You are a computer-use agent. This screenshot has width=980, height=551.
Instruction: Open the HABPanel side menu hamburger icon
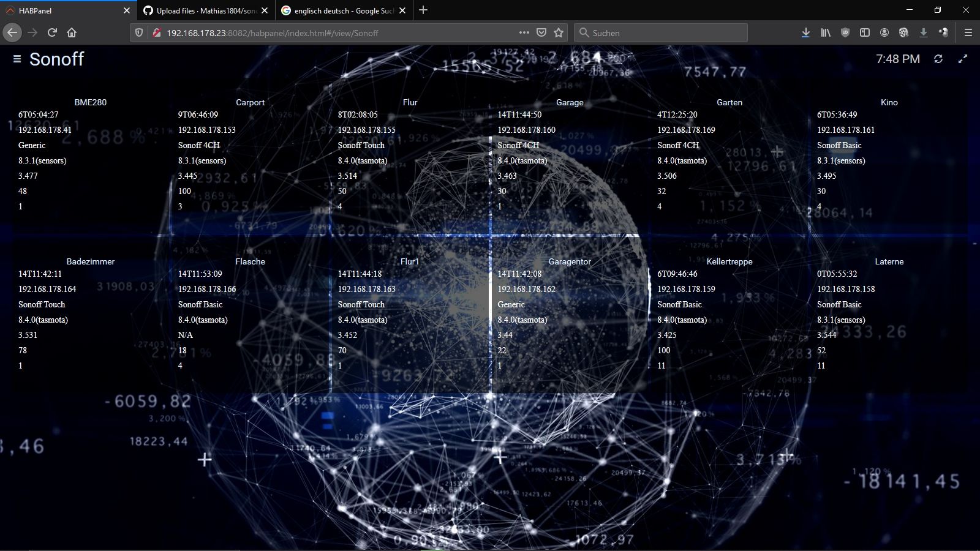click(x=17, y=59)
